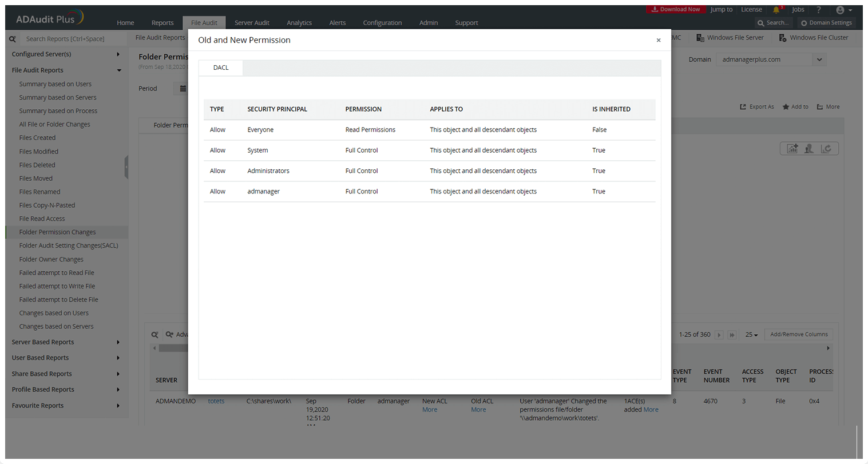Open the user account avatar menu
The height and width of the screenshot is (464, 868).
pos(844,10)
